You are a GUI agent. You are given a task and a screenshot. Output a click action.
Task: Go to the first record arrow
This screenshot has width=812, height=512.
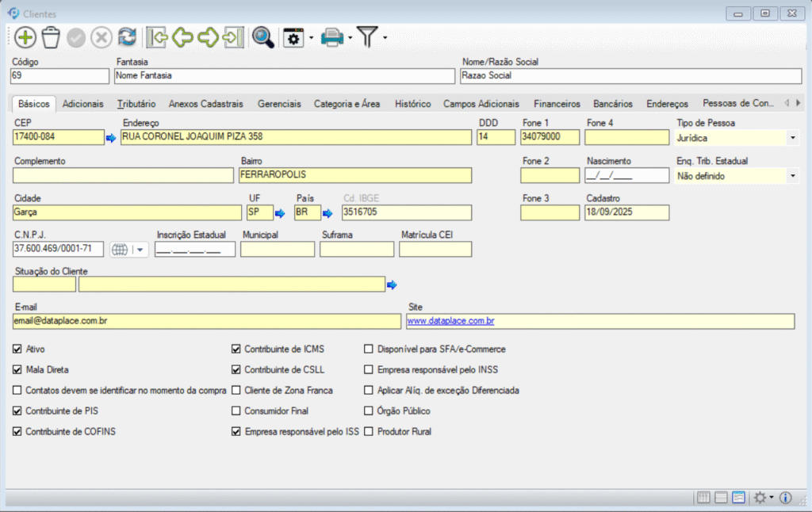click(157, 37)
